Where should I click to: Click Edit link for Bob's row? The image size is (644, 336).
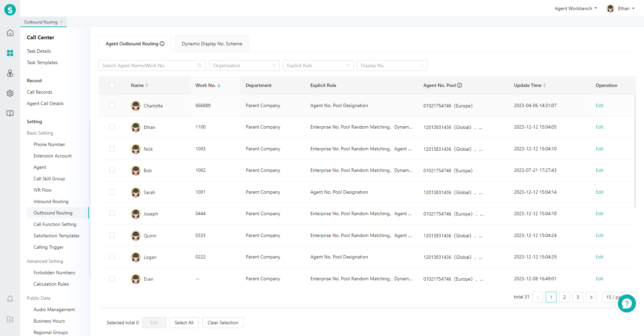click(599, 170)
